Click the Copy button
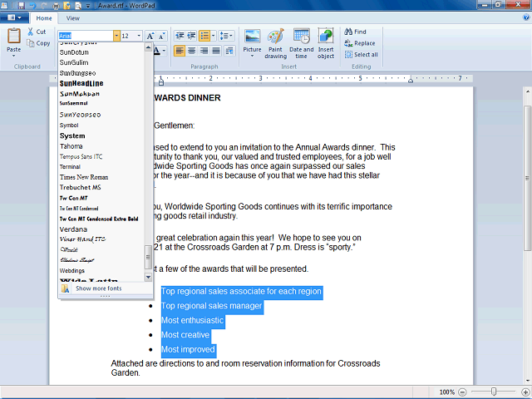The width and height of the screenshot is (532, 399). (39, 43)
